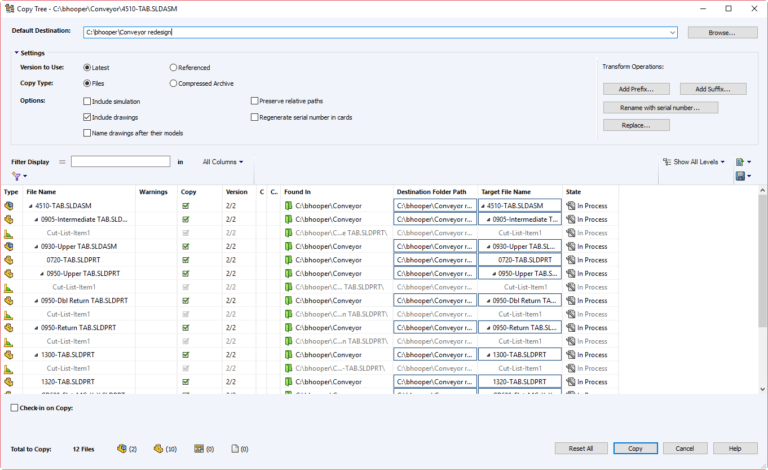Image resolution: width=768 pixels, height=470 pixels.
Task: Click the Add Suffix... button
Action: (x=713, y=89)
